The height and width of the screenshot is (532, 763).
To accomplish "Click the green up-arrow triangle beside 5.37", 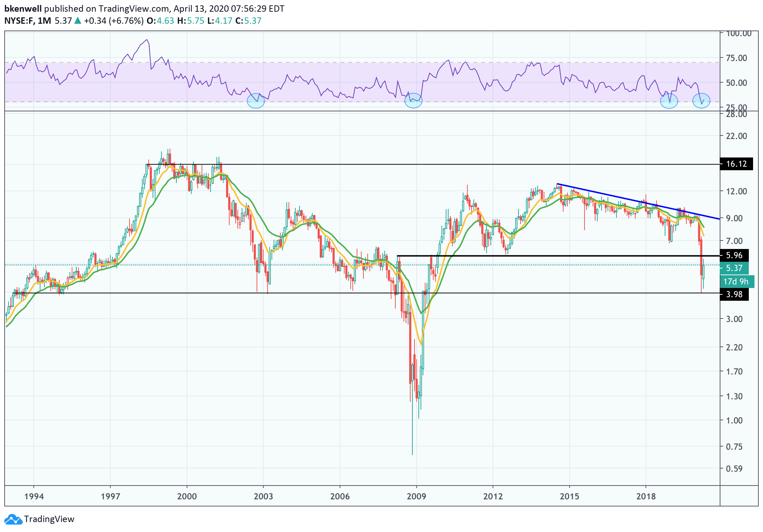I will 78,21.
